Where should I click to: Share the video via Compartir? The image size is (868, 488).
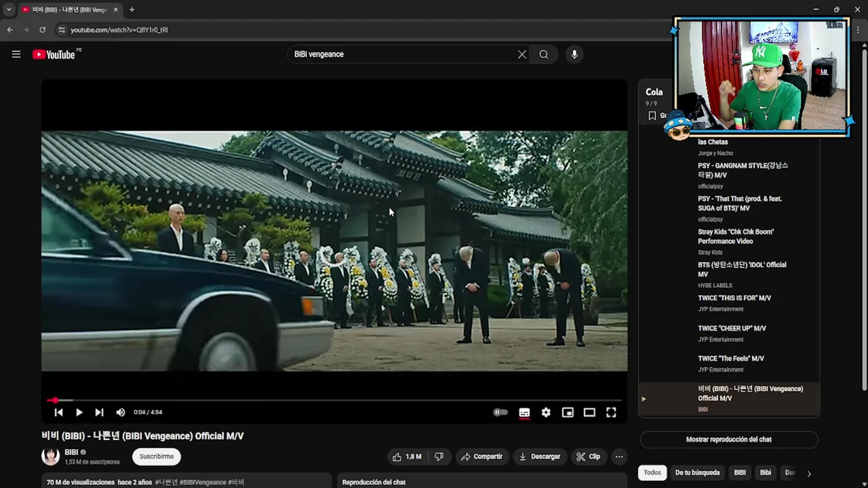pos(481,457)
